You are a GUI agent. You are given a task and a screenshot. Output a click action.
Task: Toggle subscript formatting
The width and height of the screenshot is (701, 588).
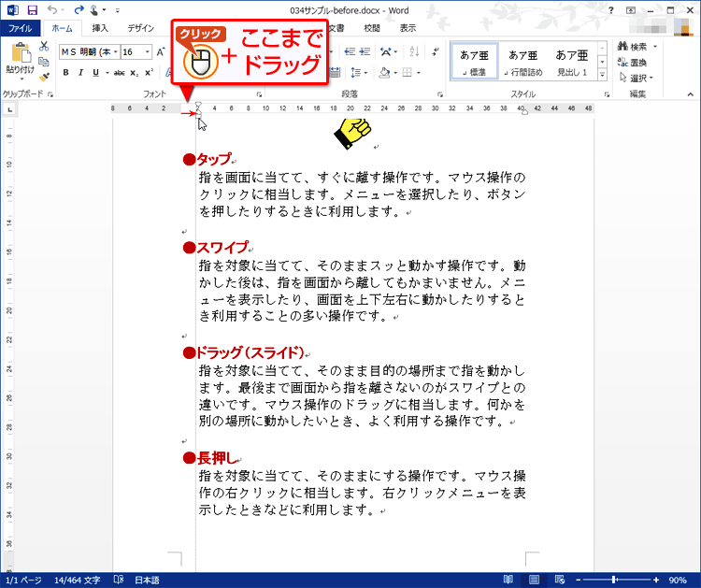[x=134, y=72]
